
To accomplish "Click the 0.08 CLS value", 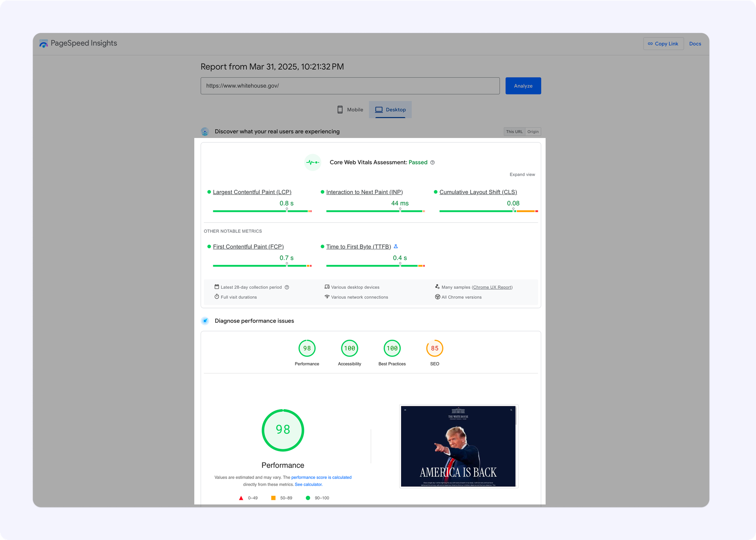I will pos(513,203).
